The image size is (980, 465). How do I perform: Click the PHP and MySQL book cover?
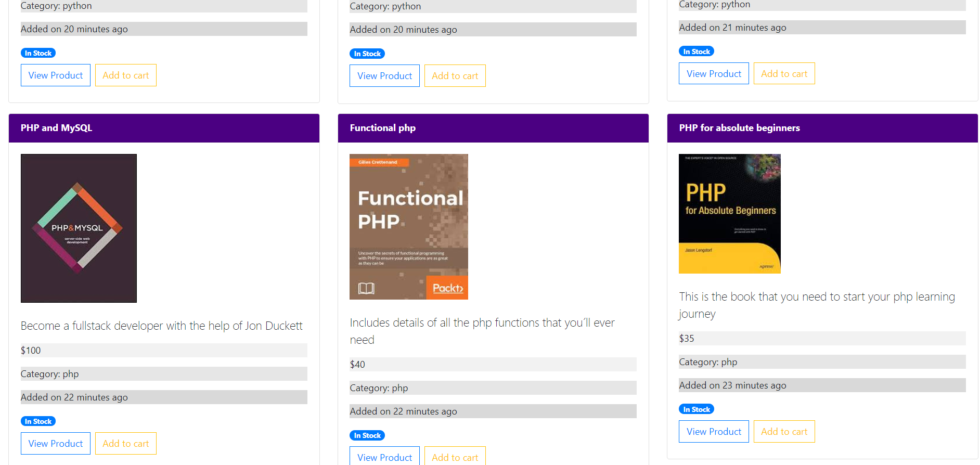pyautogui.click(x=79, y=228)
